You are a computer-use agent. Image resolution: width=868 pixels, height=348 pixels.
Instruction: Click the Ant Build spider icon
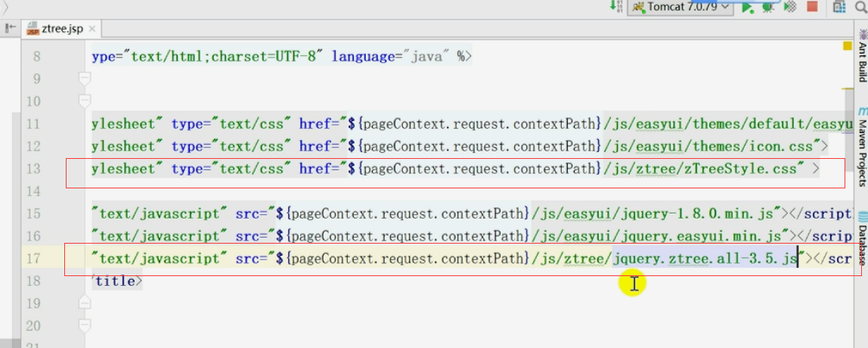[862, 33]
